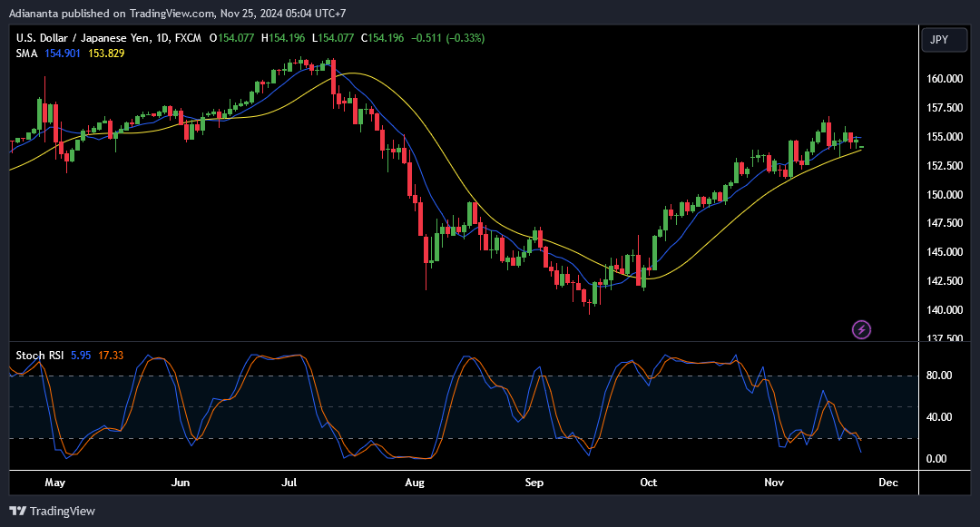Screen dimensions: 980x527
Task: Click the yellow SMA value 153.829
Action: pos(106,54)
